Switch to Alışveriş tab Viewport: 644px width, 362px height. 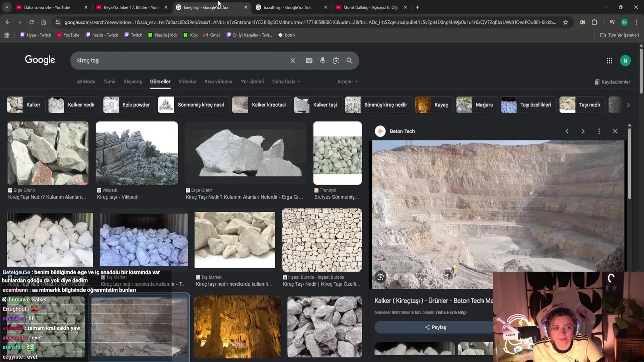pos(133,82)
